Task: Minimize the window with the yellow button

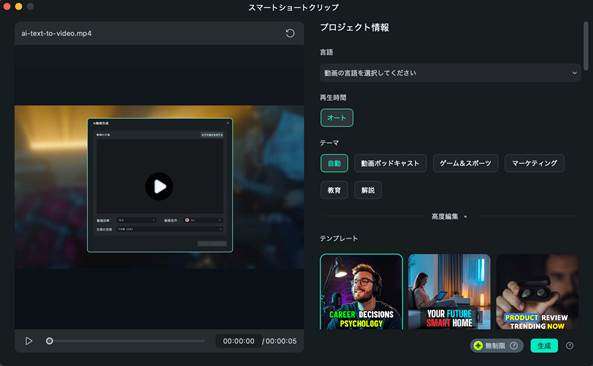Action: [19, 6]
